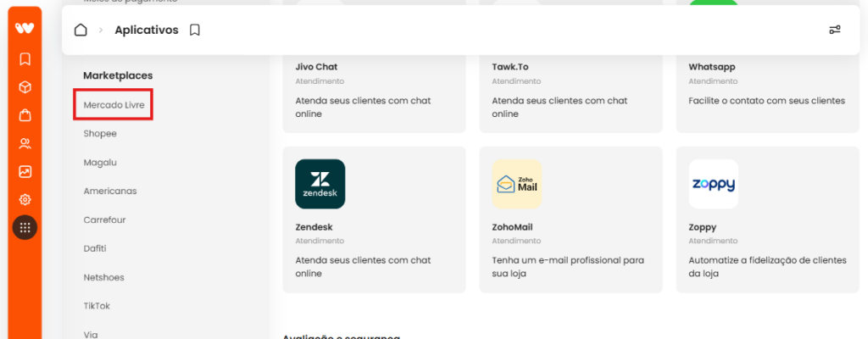Open the customers people icon in the sidebar
Viewport: 868px width, 339px height.
(x=25, y=144)
